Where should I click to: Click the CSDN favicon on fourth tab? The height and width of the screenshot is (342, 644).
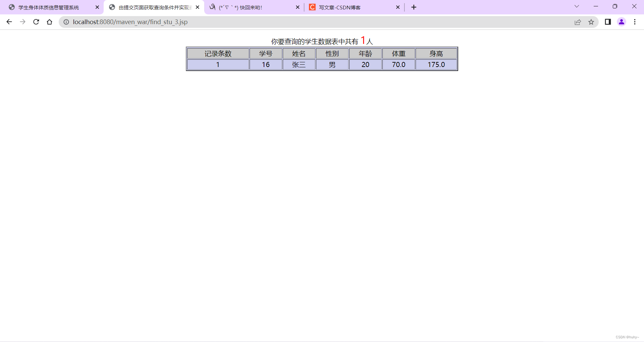pos(312,7)
